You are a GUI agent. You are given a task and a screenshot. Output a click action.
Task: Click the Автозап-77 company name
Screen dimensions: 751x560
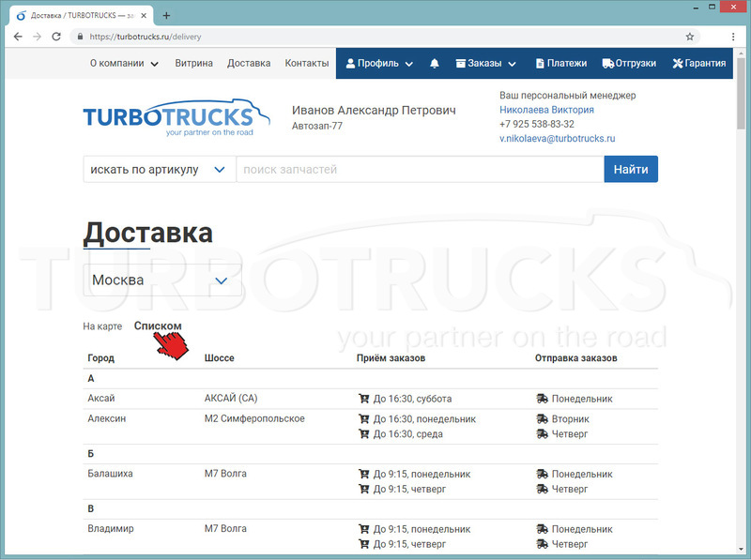click(317, 126)
